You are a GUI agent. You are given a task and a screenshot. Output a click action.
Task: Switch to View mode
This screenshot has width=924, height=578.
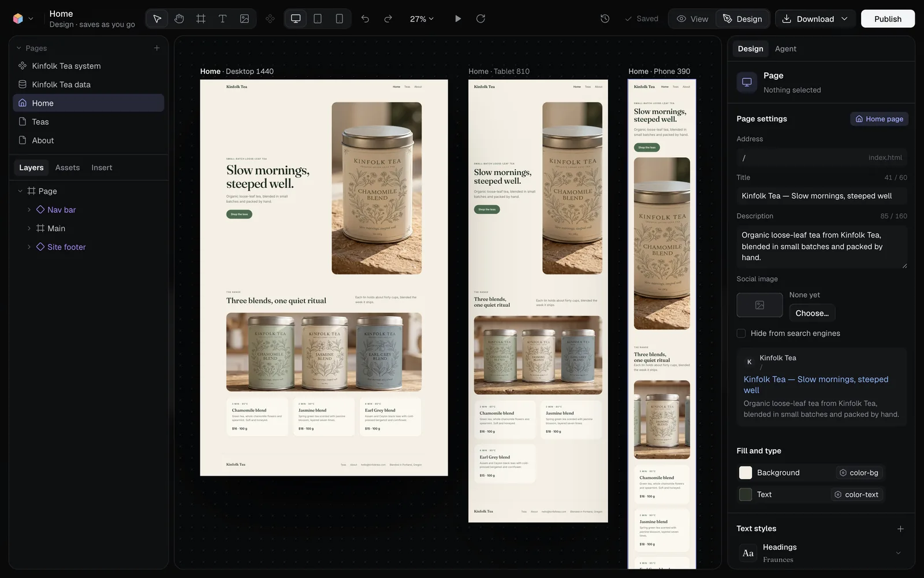coord(692,18)
